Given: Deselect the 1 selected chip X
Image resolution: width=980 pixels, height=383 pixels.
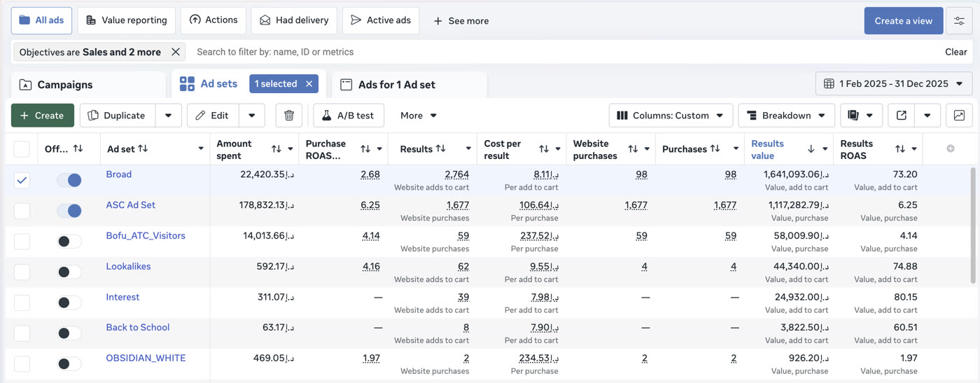Looking at the screenshot, I should (x=309, y=84).
